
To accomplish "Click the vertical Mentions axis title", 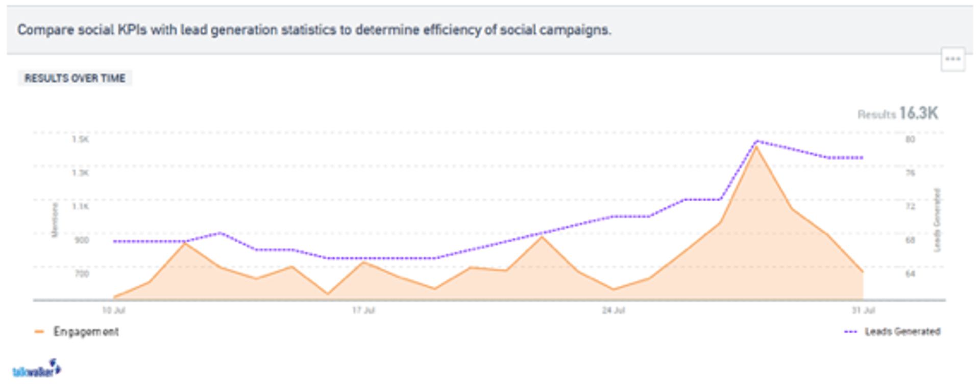I will (x=55, y=220).
